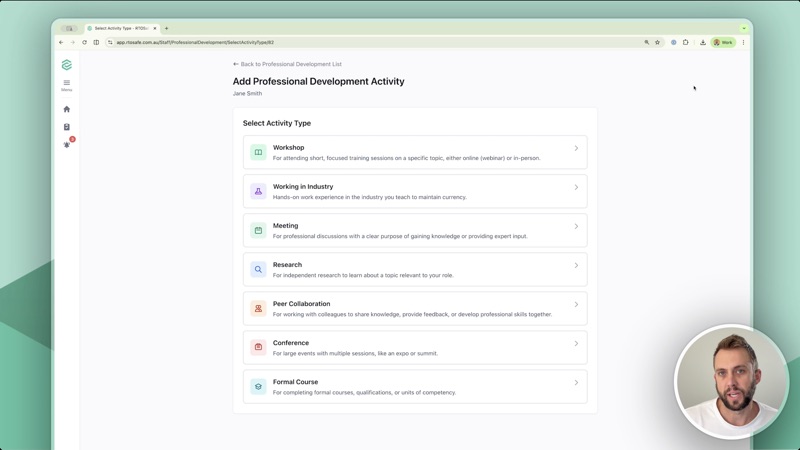Image resolution: width=800 pixels, height=450 pixels.
Task: Open the tab search dropdown arrow
Action: tap(744, 29)
